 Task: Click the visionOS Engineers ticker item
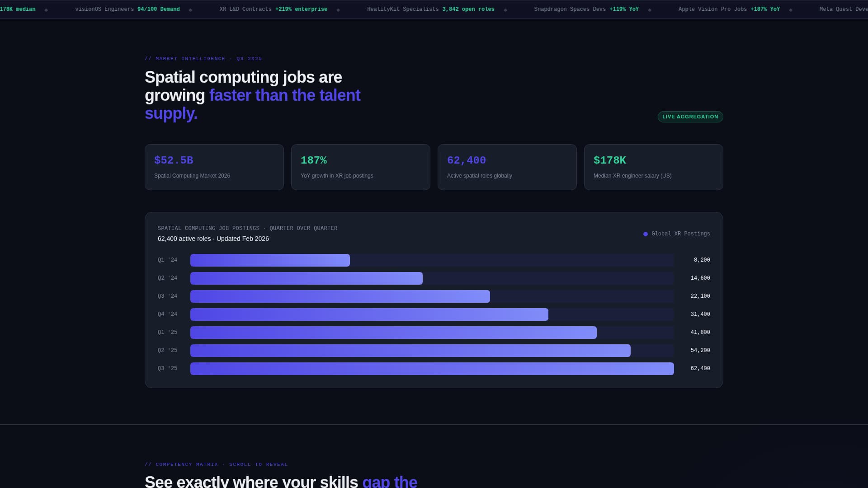(127, 9)
